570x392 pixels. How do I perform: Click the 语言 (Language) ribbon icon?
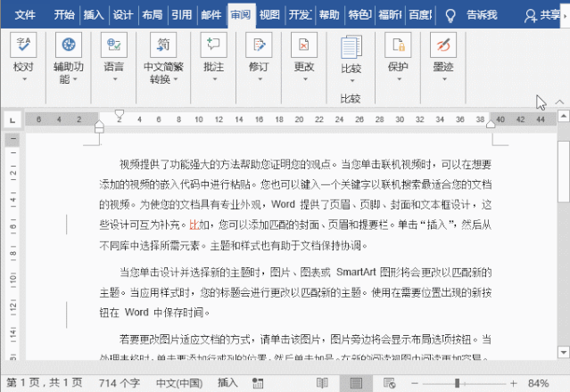(x=113, y=45)
